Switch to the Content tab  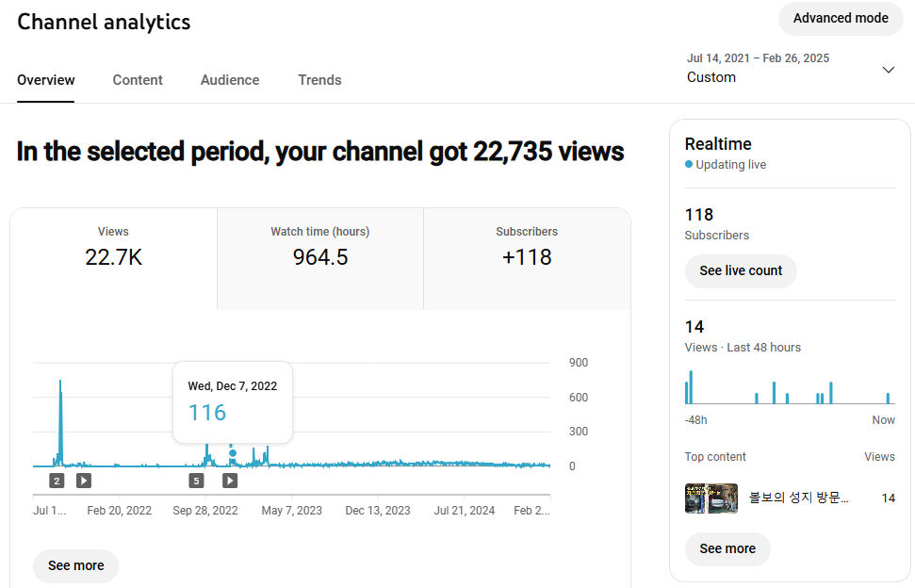coord(138,80)
